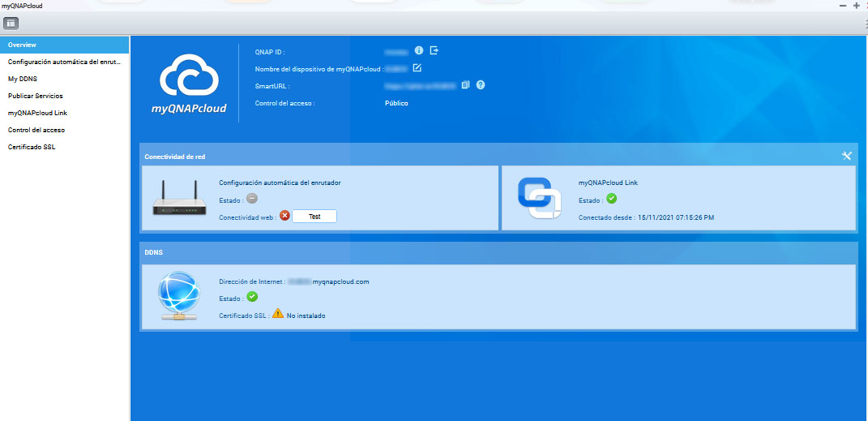The image size is (868, 421).
Task: Toggle the sidebar panel toolbar icon
Action: pos(11,23)
